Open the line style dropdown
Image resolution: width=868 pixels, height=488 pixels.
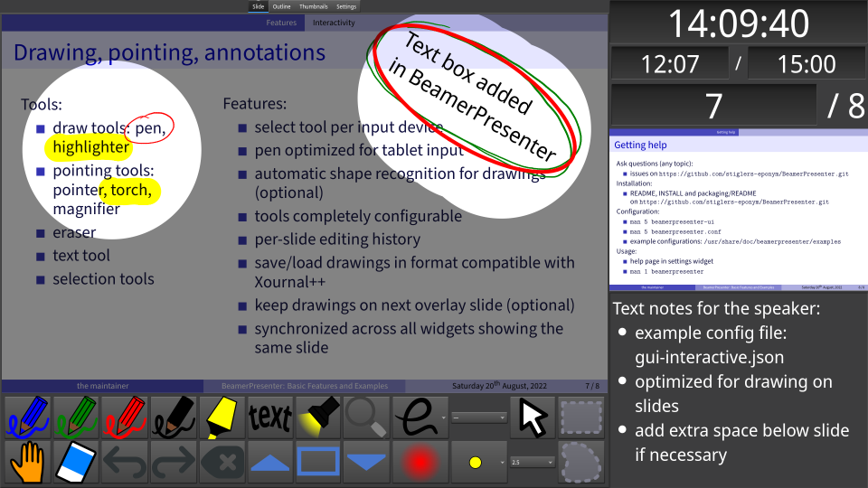[479, 418]
